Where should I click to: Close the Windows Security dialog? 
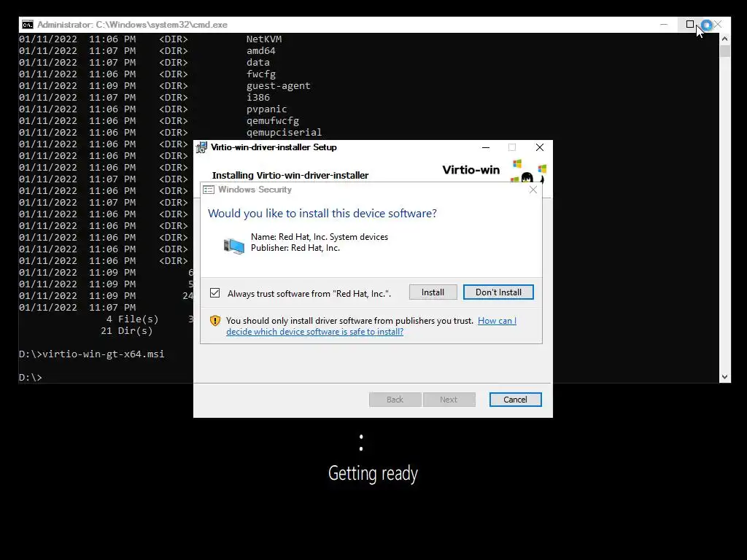coord(533,190)
